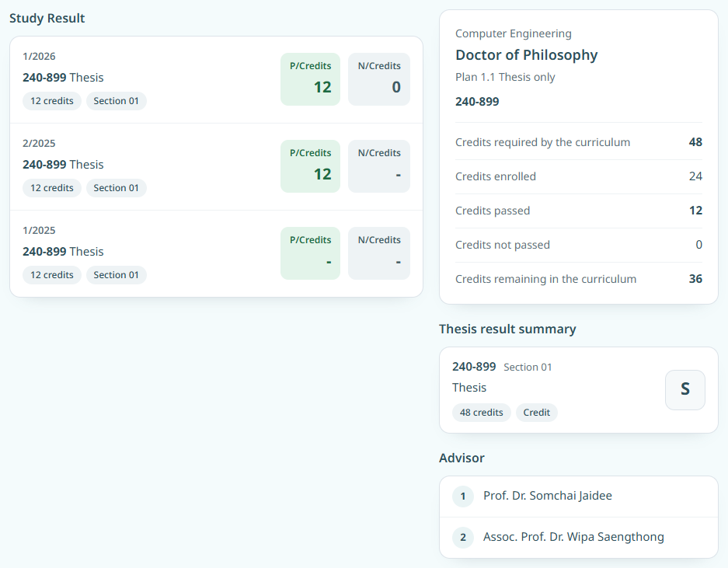Click the number 1 badge beside Somchai Jaidee

pos(463,497)
